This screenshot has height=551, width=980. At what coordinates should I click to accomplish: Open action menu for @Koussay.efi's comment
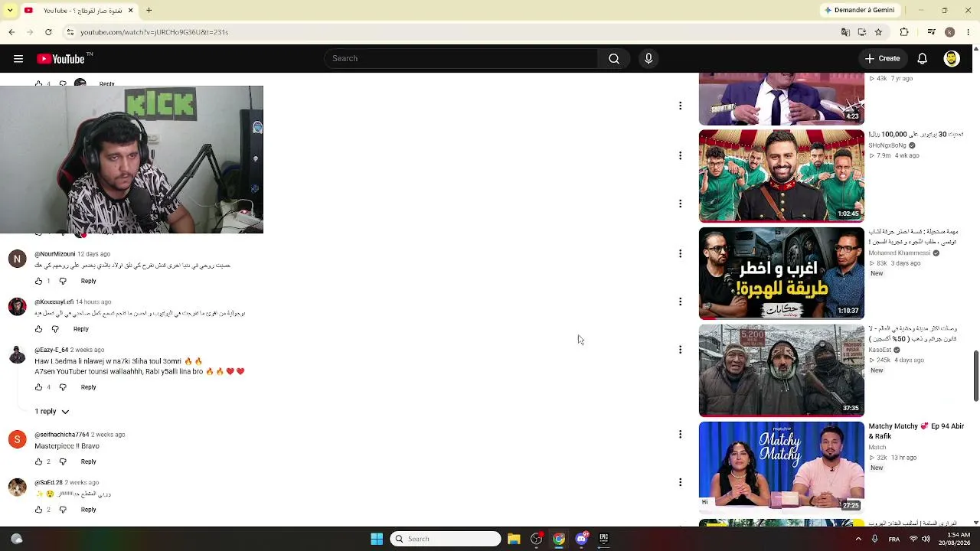680,302
